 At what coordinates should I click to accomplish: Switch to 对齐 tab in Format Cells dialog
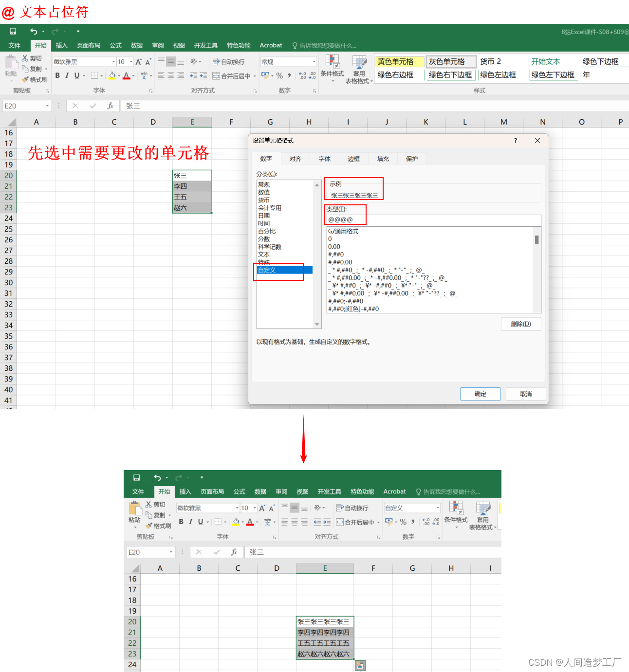(x=295, y=159)
